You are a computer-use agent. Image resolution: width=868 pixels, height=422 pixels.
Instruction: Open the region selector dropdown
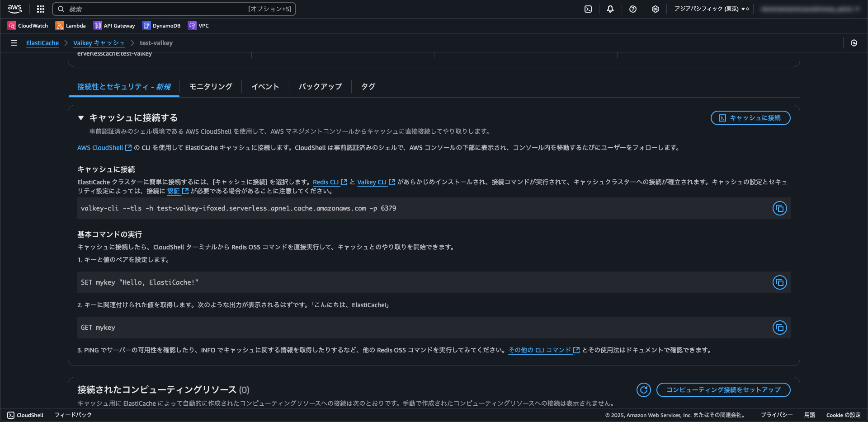pos(711,9)
